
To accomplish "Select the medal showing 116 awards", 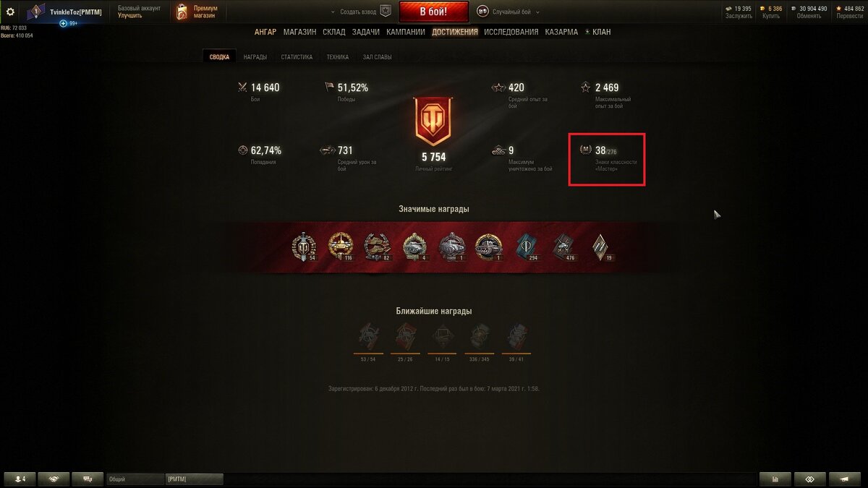I will click(340, 247).
